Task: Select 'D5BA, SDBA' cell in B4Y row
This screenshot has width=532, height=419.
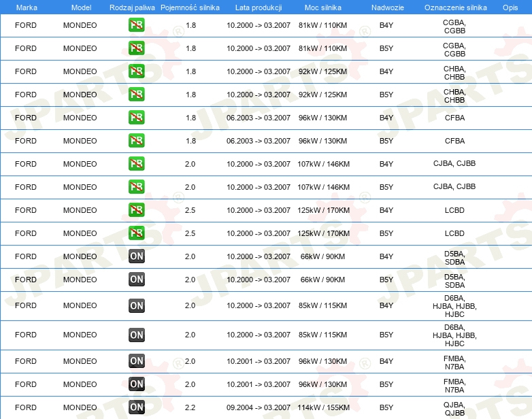Action: (x=454, y=258)
